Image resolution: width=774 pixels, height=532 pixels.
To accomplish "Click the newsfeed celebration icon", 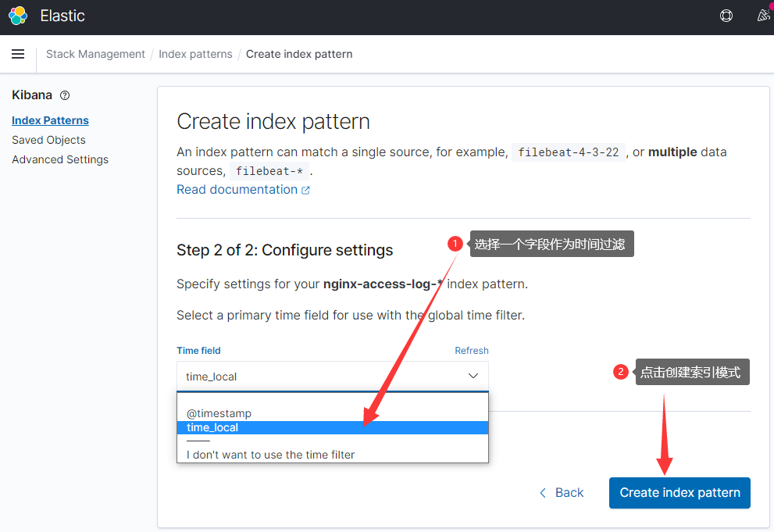I will (763, 16).
